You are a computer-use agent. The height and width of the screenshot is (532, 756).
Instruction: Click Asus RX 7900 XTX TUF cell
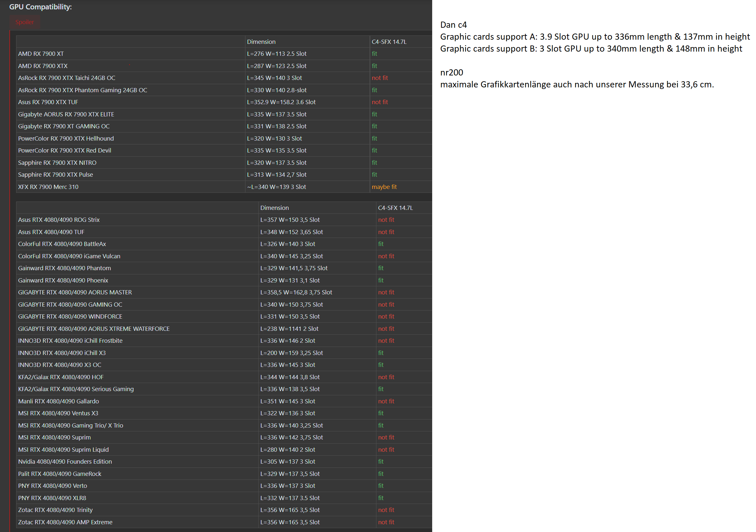pyautogui.click(x=48, y=102)
